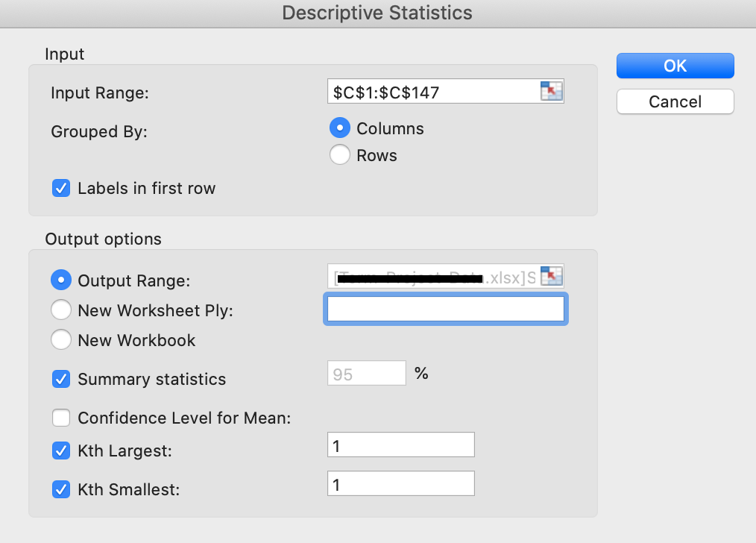Click the 'Input Range:' label
This screenshot has width=756, height=543.
pos(100,92)
